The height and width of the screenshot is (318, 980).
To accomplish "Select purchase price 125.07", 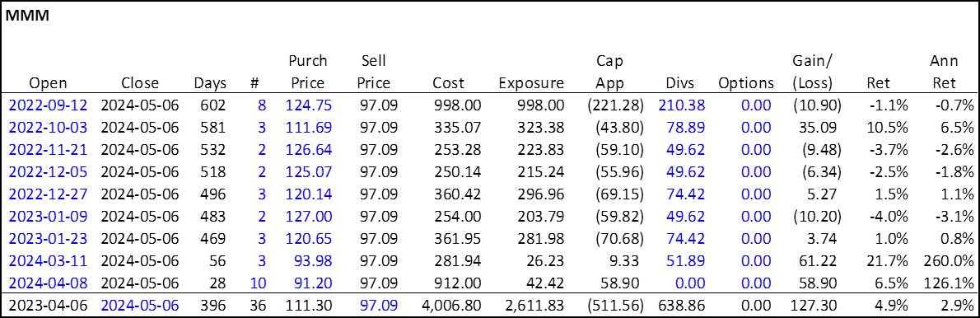I will coord(309,172).
